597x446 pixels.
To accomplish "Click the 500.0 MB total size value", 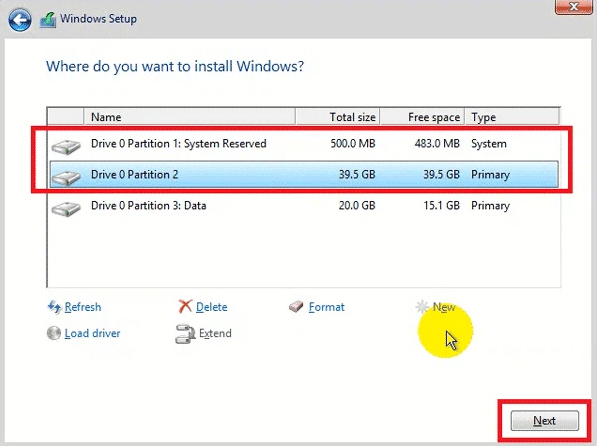I will pos(353,144).
